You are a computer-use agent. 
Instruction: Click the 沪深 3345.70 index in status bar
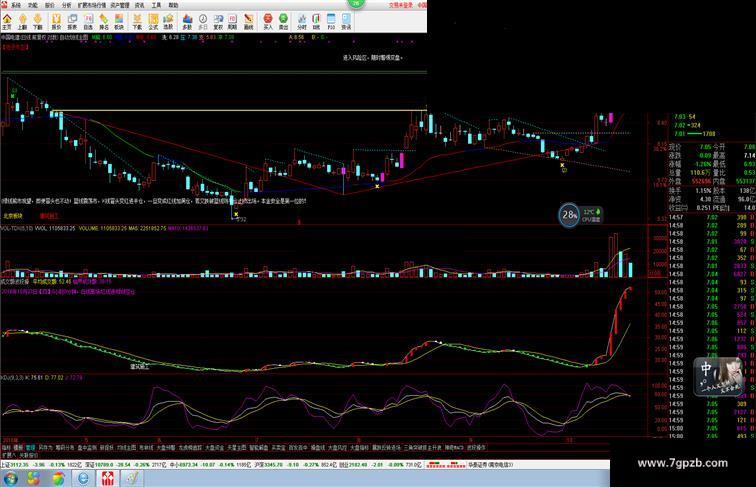[x=294, y=465]
